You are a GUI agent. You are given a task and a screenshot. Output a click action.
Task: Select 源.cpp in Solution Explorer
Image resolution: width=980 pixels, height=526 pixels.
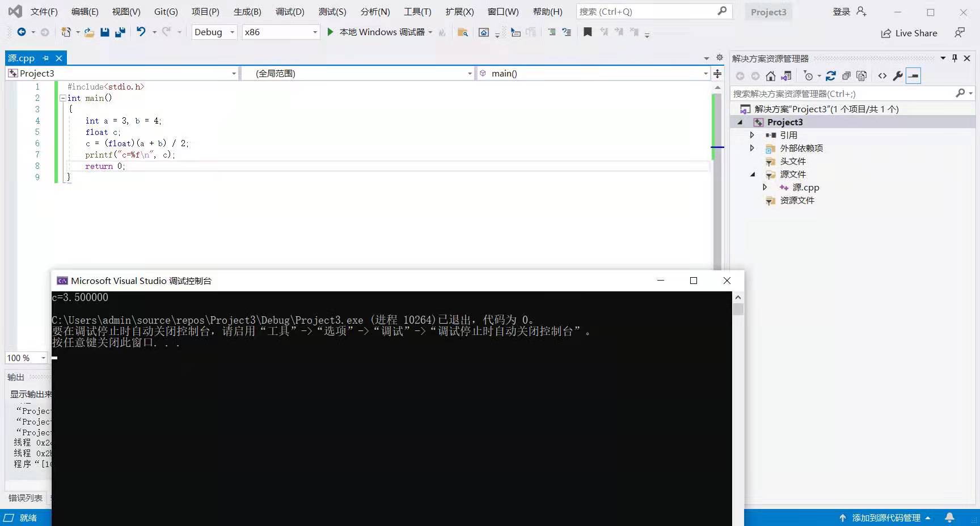805,188
